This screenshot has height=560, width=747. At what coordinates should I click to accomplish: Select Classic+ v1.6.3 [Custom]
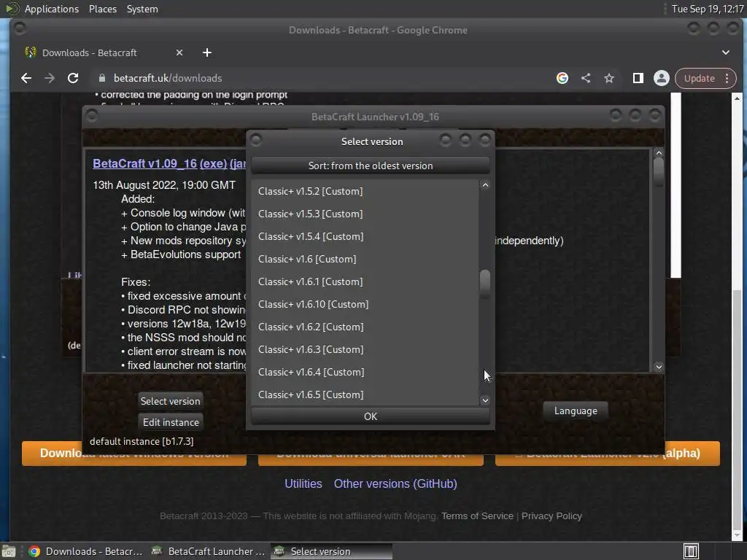pyautogui.click(x=365, y=349)
